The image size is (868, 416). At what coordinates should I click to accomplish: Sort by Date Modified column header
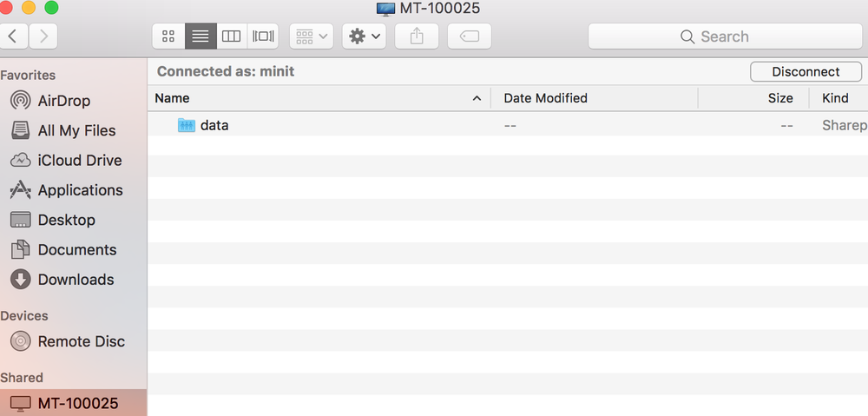pyautogui.click(x=594, y=98)
